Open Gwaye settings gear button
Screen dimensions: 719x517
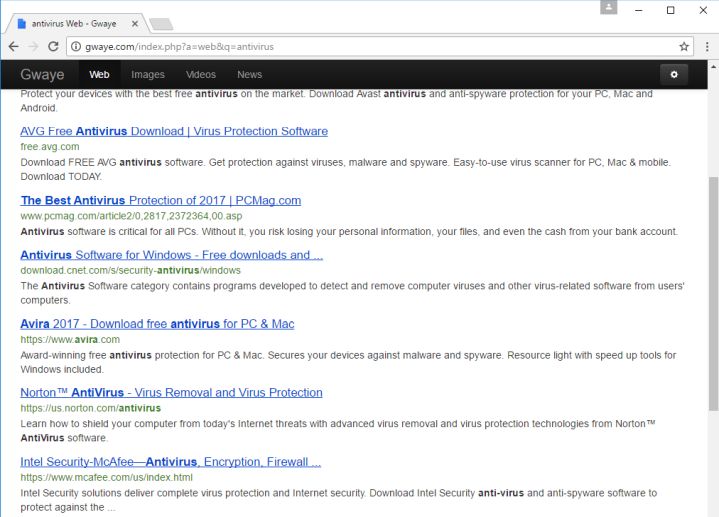[674, 74]
